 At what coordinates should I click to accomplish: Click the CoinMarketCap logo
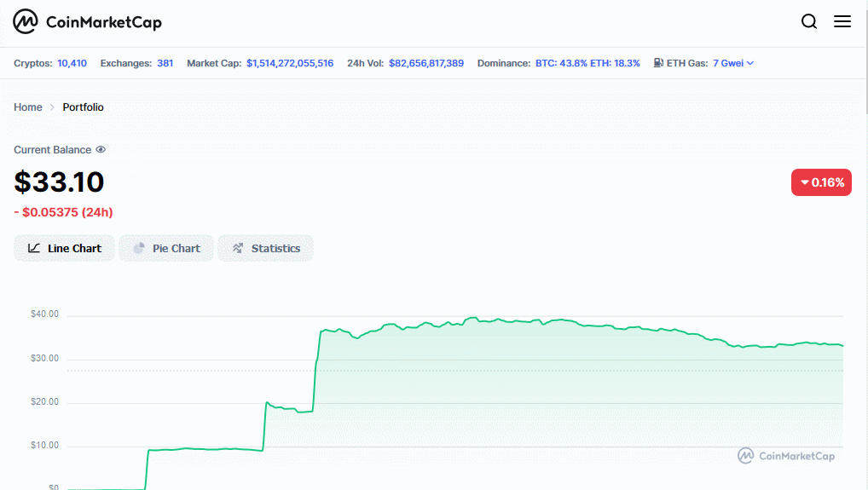tap(88, 22)
